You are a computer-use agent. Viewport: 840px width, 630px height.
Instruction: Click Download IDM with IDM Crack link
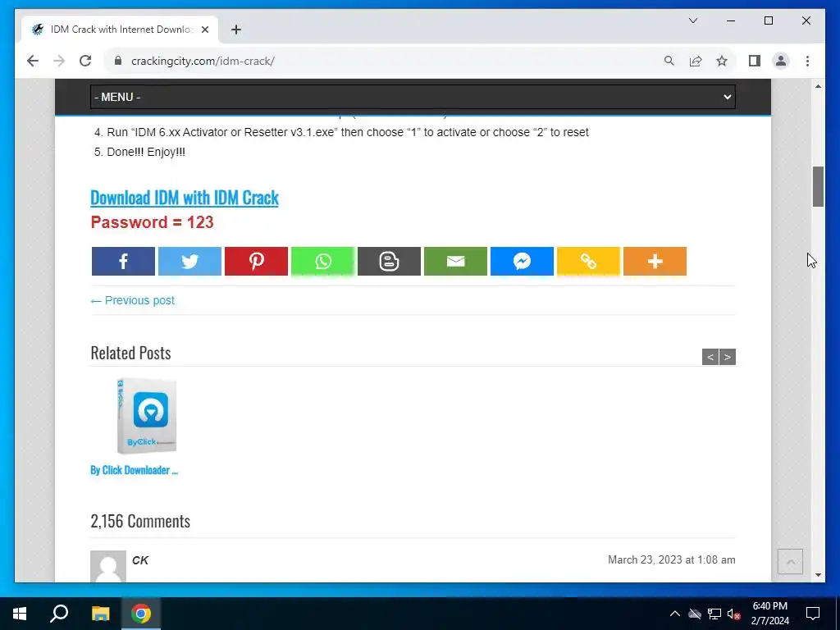point(185,198)
